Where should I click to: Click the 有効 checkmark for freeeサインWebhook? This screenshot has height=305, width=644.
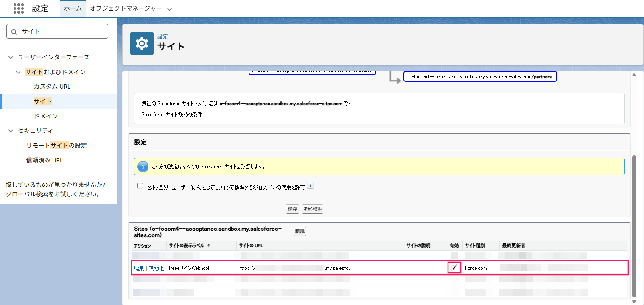[454, 268]
